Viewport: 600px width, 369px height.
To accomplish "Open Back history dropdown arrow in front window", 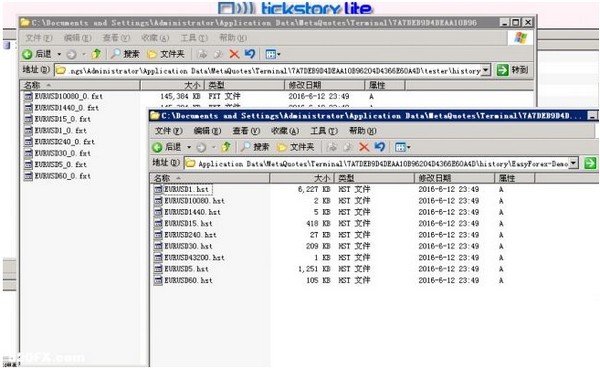I will coord(189,147).
